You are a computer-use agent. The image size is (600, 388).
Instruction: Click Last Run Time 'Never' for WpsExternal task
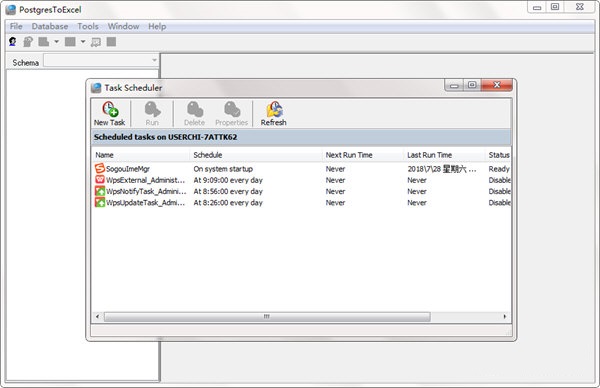click(x=417, y=180)
